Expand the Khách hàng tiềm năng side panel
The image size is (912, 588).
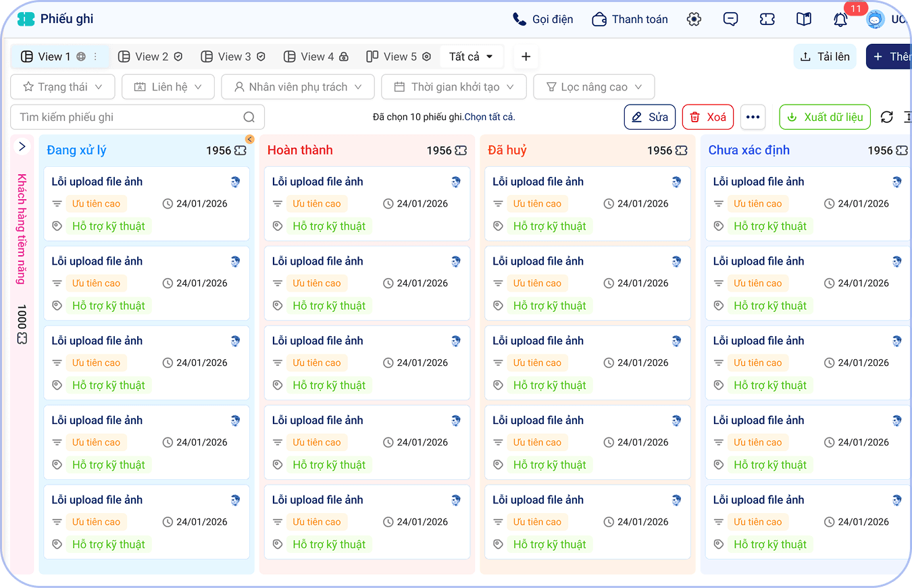22,146
